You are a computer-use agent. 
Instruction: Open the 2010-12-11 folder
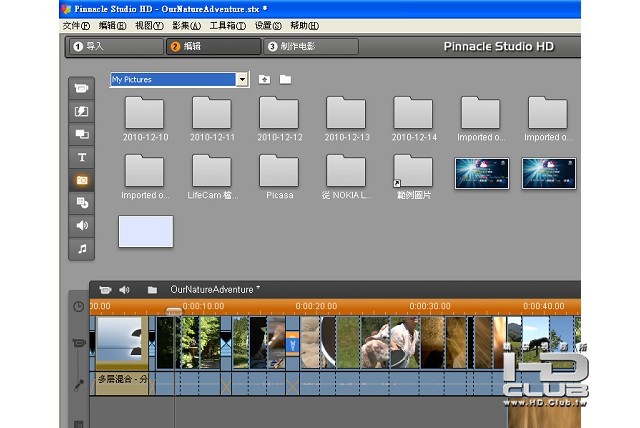[x=212, y=119]
